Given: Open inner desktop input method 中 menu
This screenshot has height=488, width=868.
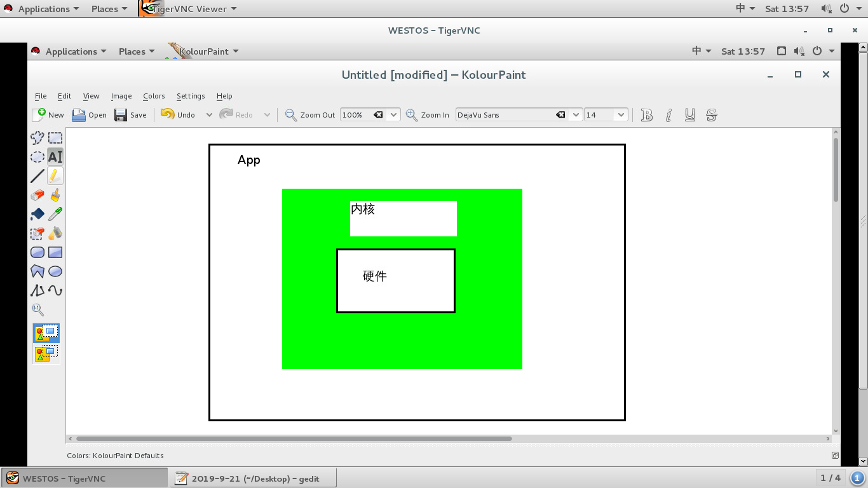Looking at the screenshot, I should coord(702,51).
